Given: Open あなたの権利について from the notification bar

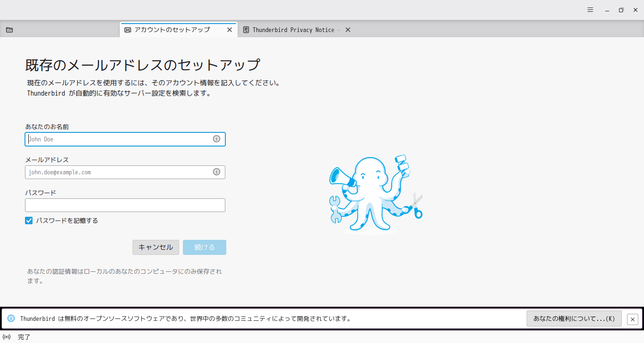Looking at the screenshot, I should [574, 318].
